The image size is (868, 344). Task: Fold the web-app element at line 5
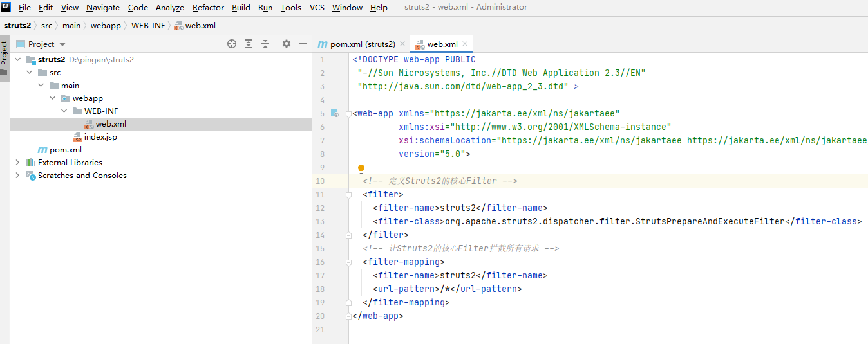[x=348, y=114]
